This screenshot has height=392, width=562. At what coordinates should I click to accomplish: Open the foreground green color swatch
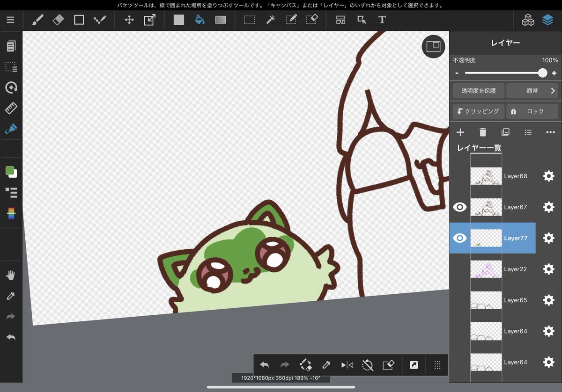click(9, 170)
